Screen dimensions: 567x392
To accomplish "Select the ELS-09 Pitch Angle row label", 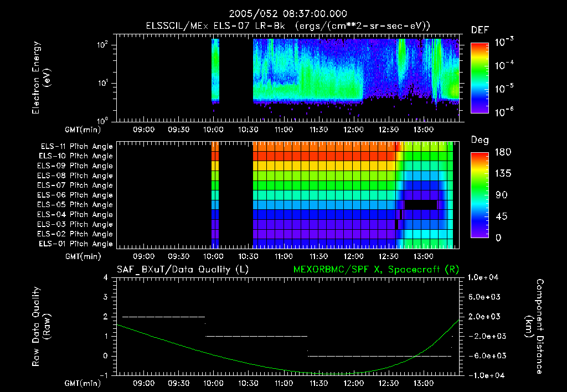I will pyautogui.click(x=75, y=166).
